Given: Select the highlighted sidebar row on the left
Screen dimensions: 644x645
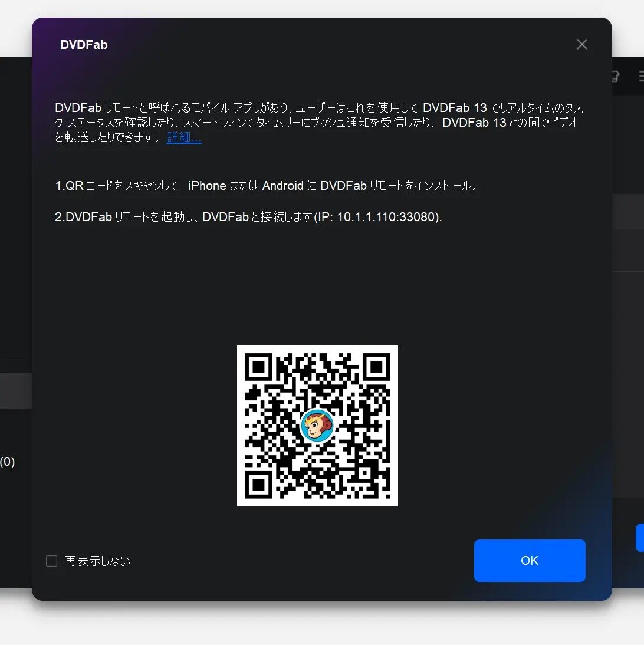Looking at the screenshot, I should coord(16,390).
